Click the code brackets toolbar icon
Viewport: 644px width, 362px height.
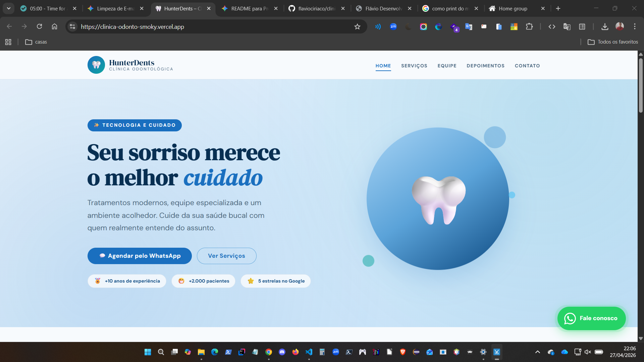coord(552,26)
